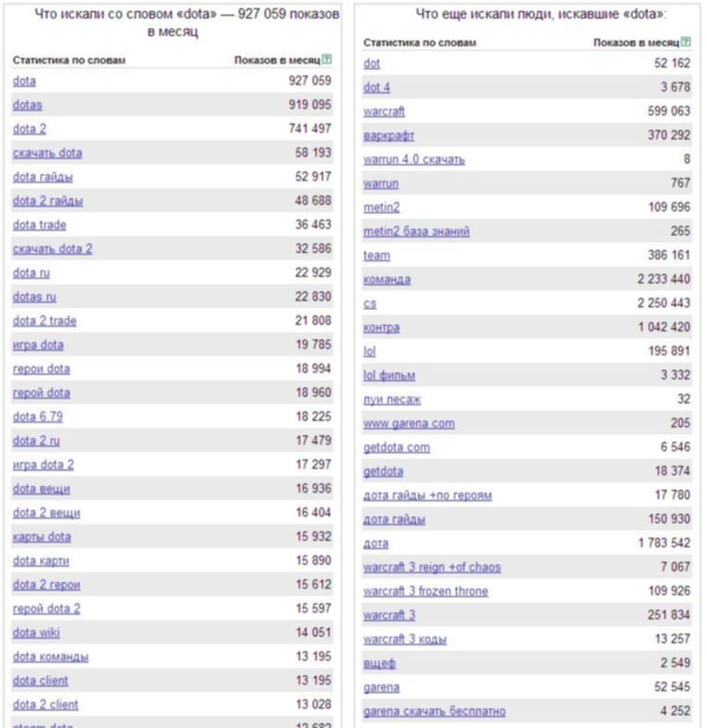This screenshot has height=728, width=707.
Task: Click the 'dotas ru' keyword link
Action: (34, 297)
